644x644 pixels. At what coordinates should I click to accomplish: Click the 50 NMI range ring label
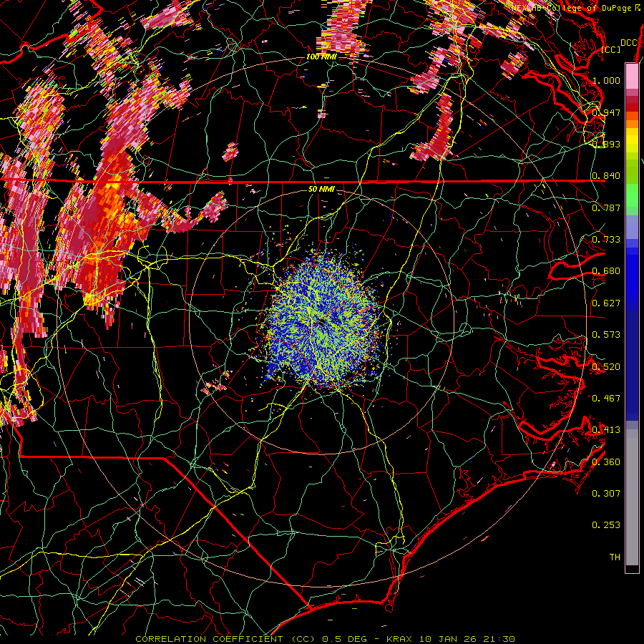[x=321, y=190]
